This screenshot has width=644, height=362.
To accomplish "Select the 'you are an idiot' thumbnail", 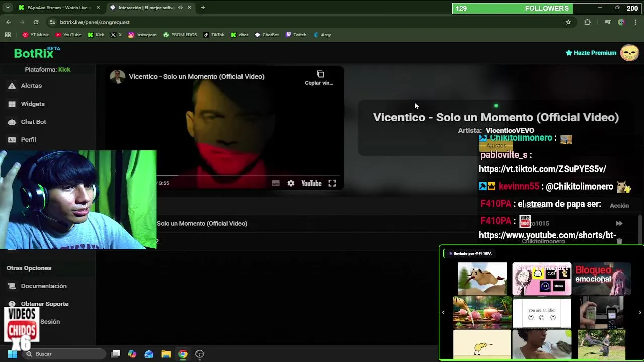I will (x=542, y=312).
